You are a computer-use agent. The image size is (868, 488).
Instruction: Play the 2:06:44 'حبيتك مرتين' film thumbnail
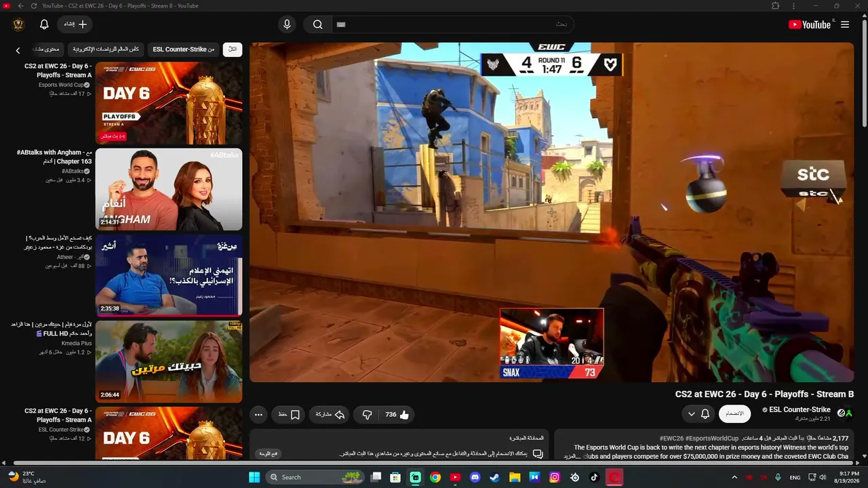[x=169, y=361]
